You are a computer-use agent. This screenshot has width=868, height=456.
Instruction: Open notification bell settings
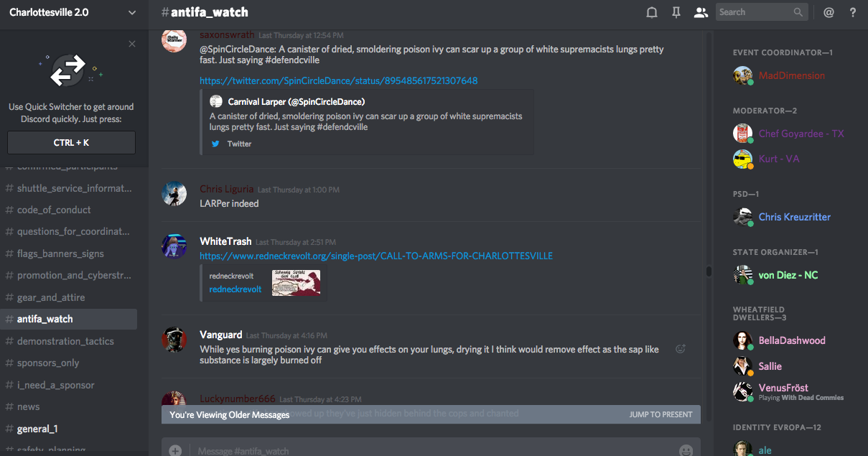pos(652,12)
